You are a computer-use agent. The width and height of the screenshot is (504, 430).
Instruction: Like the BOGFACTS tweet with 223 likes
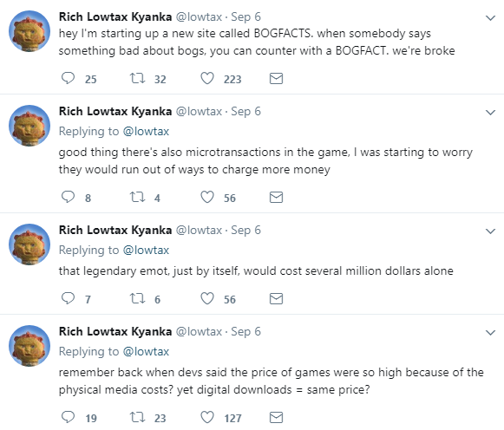click(x=207, y=78)
